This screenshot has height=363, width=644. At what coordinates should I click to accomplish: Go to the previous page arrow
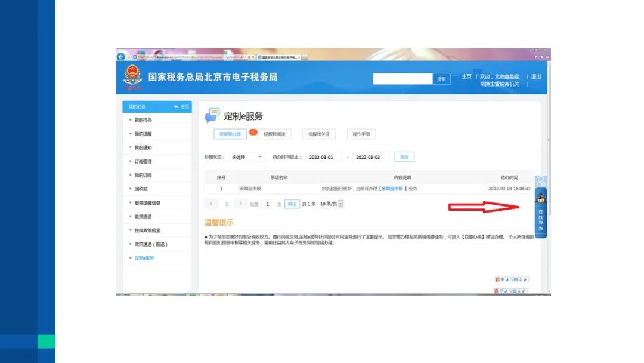(x=211, y=204)
